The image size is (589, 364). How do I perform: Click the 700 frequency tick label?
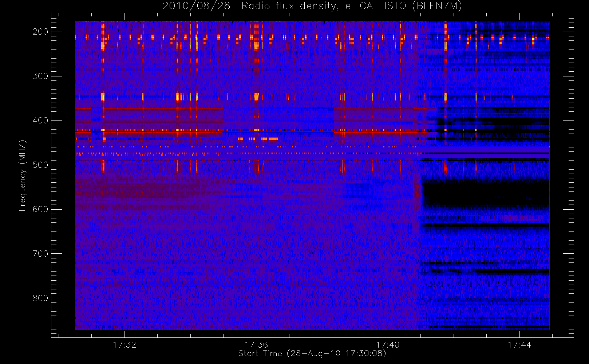click(x=40, y=254)
